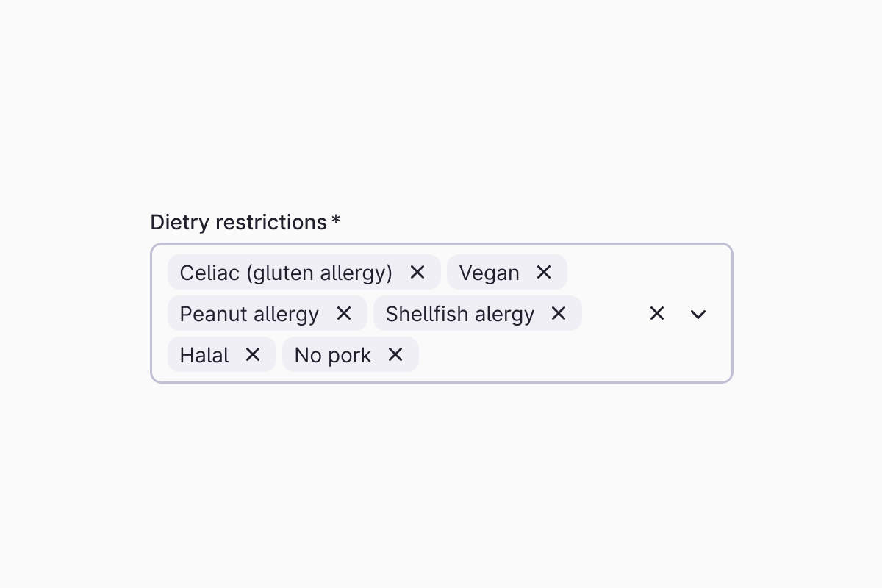Screen dimensions: 882x588
Task: Expand the dietary restrictions dropdown chevron
Action: click(x=698, y=314)
